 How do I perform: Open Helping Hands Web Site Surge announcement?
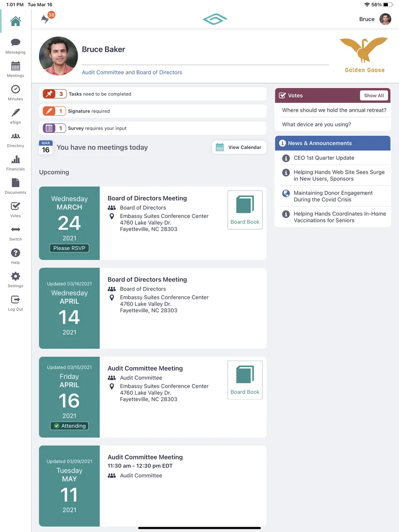coord(339,175)
